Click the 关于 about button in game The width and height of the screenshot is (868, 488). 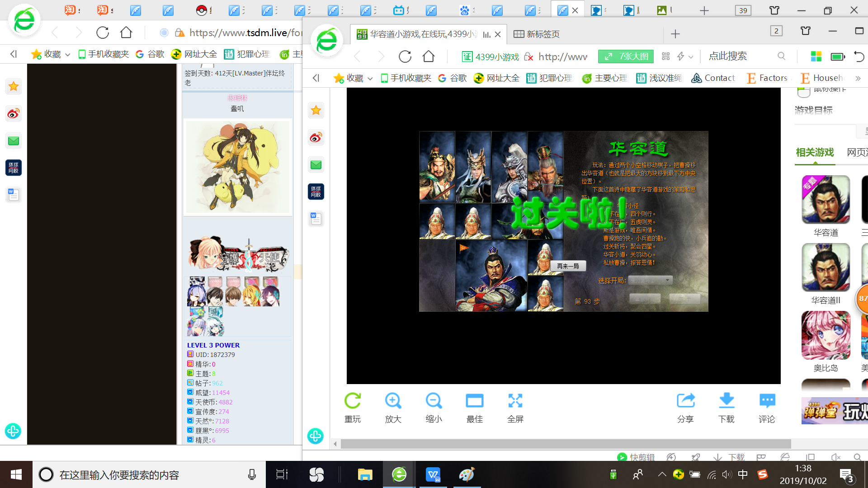point(684,299)
